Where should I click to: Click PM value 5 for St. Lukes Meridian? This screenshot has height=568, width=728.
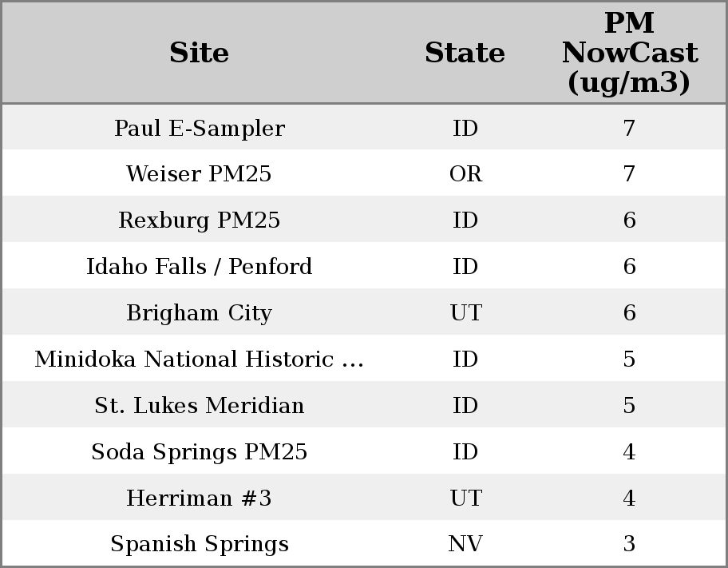pyautogui.click(x=629, y=406)
